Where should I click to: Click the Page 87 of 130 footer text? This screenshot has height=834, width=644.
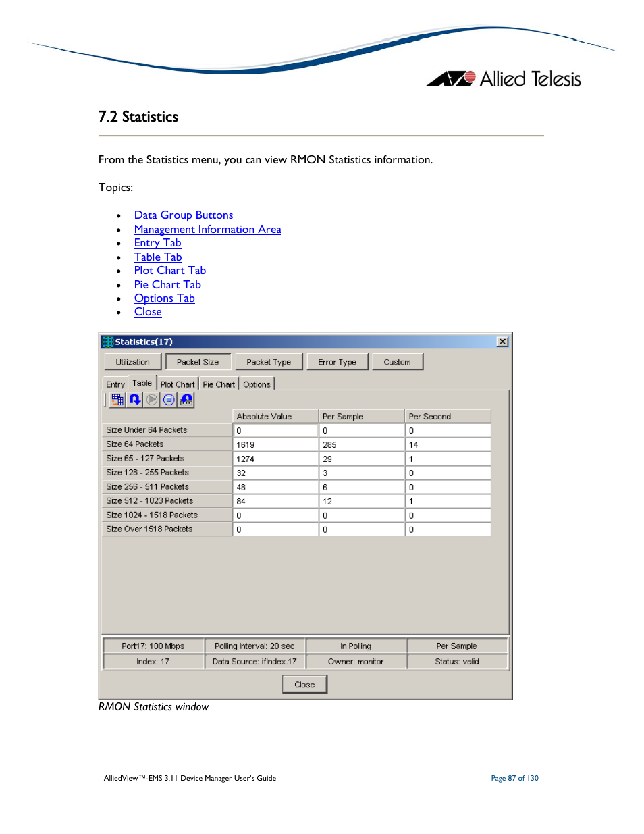pos(515,779)
